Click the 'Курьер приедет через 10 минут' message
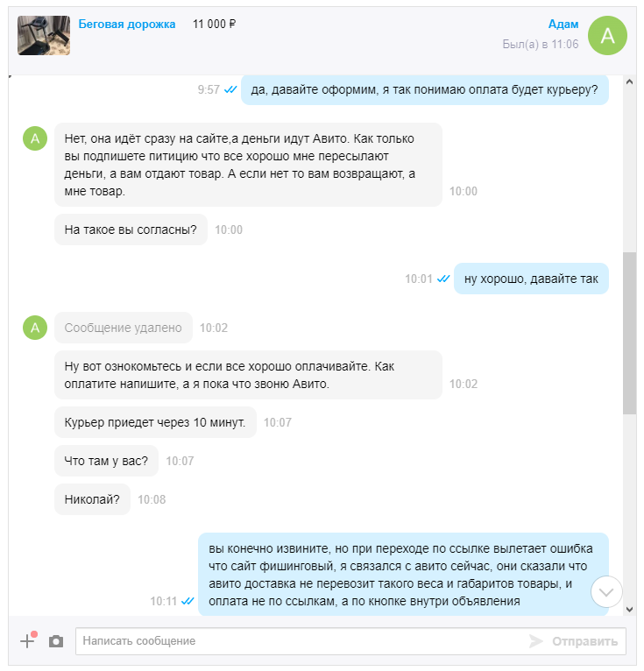644x671 pixels. 155,422
